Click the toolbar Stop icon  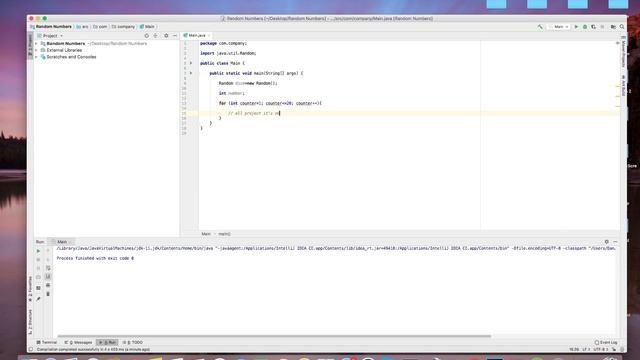(602, 27)
